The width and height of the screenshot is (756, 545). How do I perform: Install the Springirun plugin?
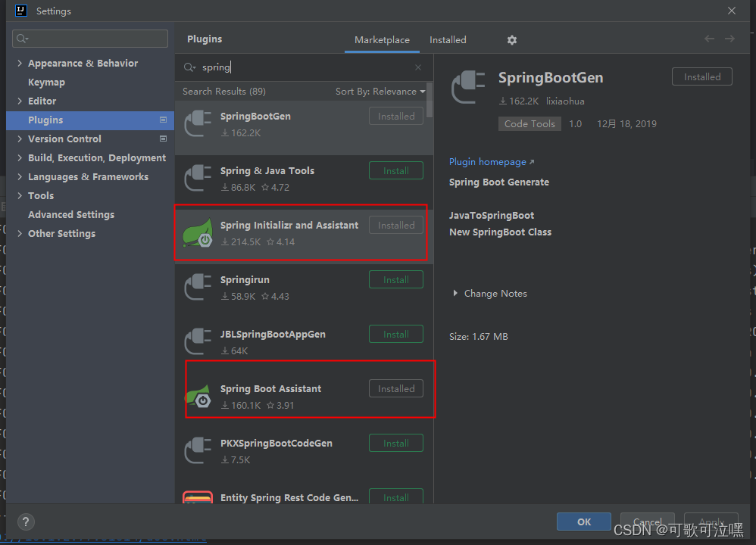[396, 279]
